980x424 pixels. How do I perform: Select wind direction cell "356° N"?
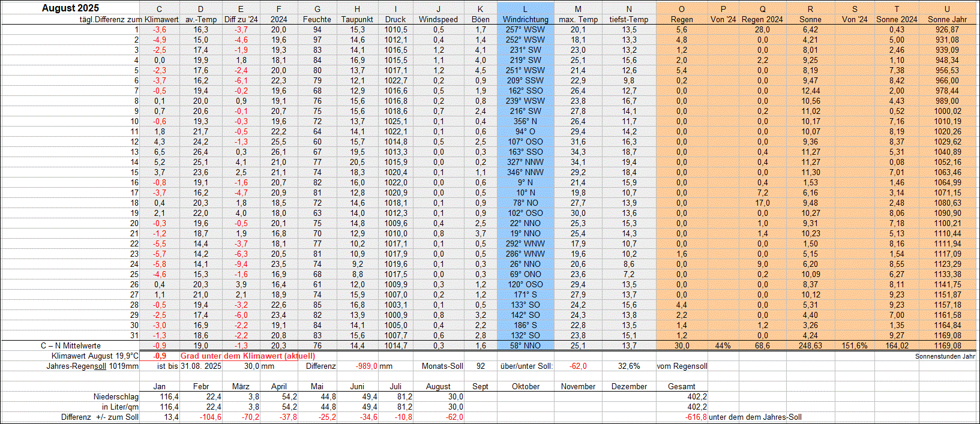coord(525,121)
